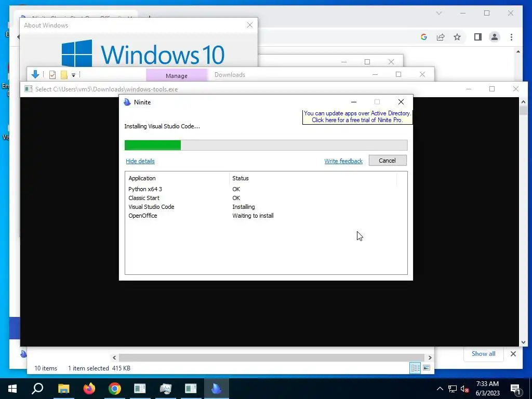Open the notification center icon
The width and height of the screenshot is (532, 399).
click(515, 389)
